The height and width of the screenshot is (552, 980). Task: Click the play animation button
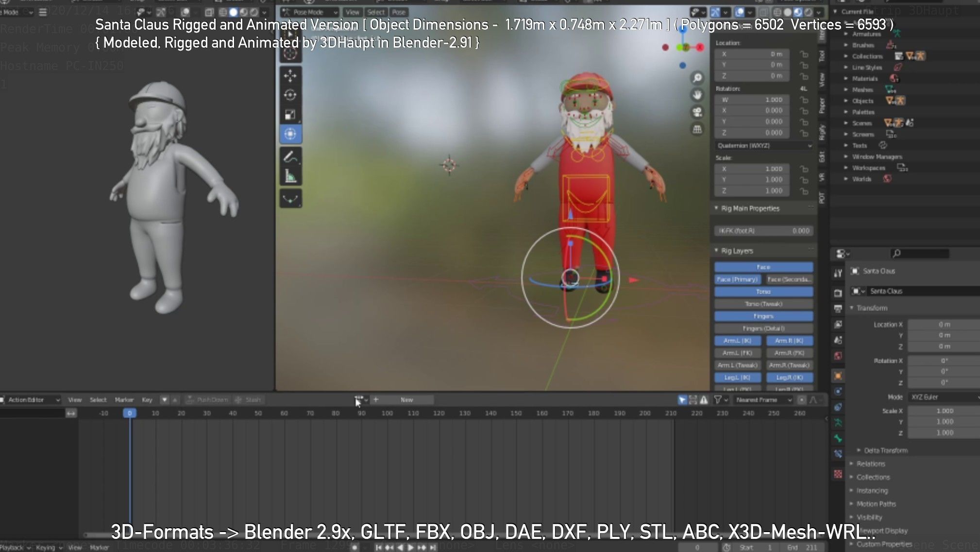pyautogui.click(x=411, y=548)
